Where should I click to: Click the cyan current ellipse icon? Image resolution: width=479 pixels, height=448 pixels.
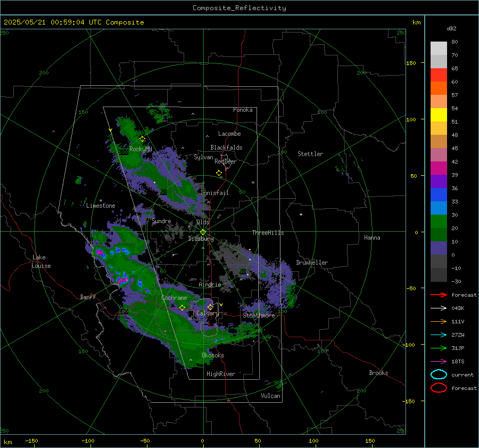(439, 374)
